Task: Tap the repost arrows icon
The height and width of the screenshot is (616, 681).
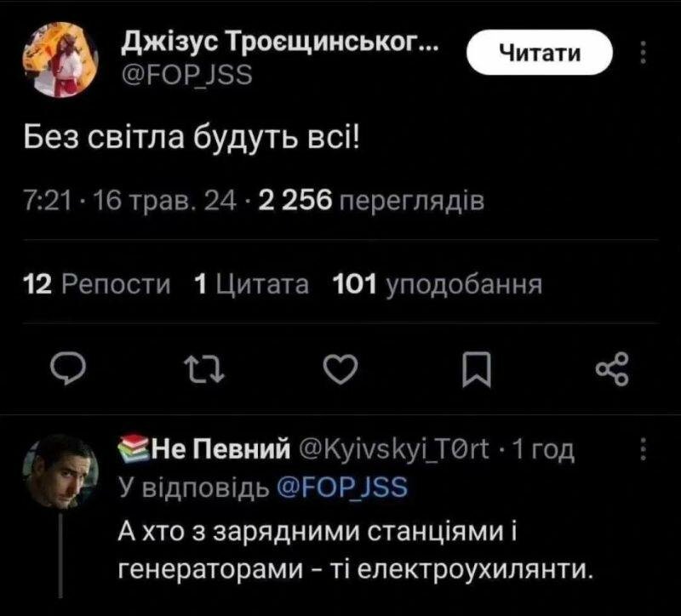Action: (203, 369)
